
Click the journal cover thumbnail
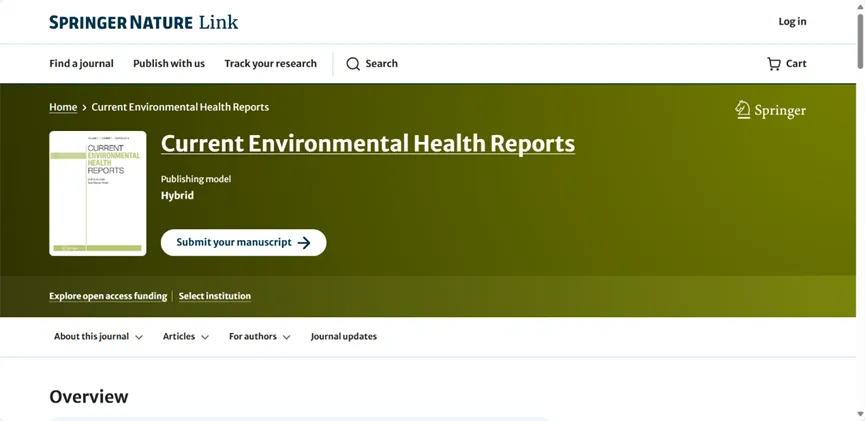[98, 194]
